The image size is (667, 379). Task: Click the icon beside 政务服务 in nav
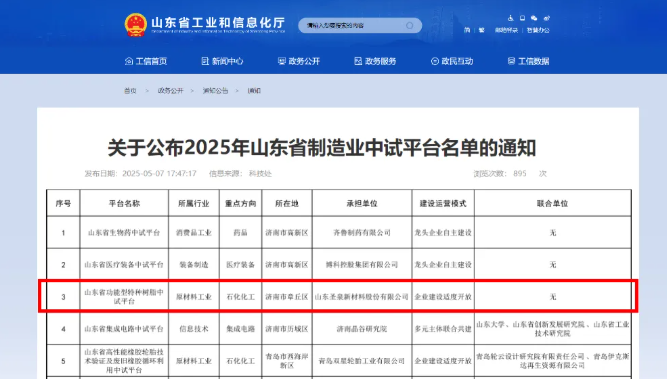(358, 61)
